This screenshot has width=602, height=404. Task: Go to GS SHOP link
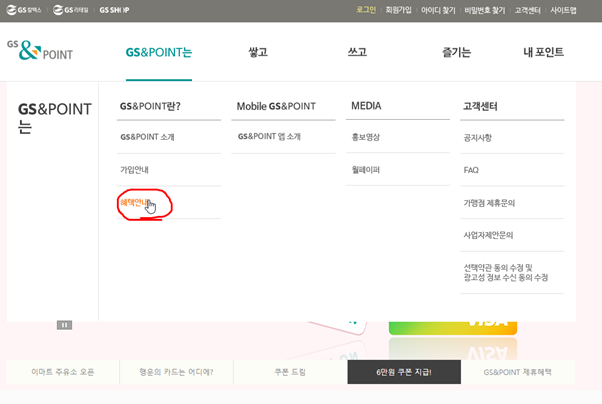114,10
